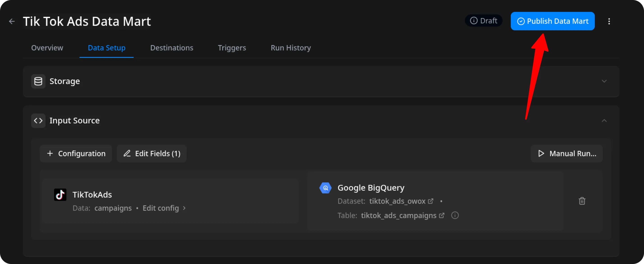Click the TikTok logo icon
Viewport: 644px width, 264px height.
pyautogui.click(x=60, y=195)
